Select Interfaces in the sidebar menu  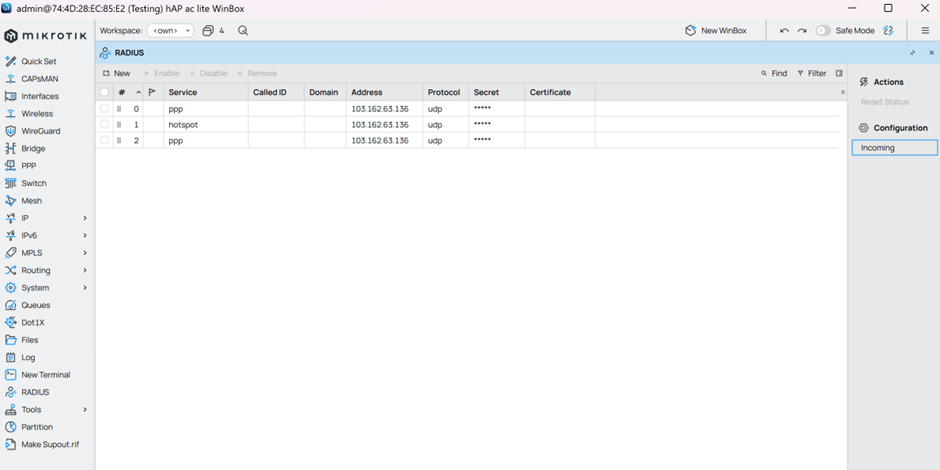tap(39, 96)
